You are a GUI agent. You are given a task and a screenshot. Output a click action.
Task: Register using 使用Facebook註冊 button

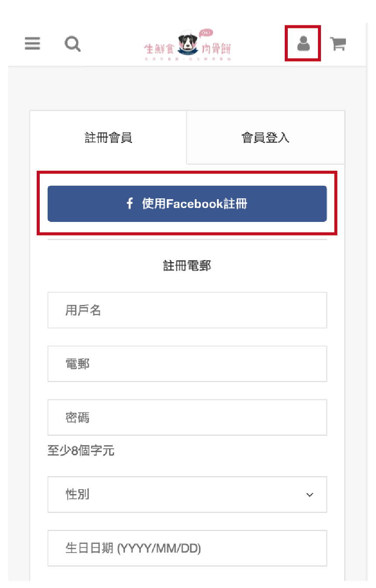pyautogui.click(x=187, y=204)
